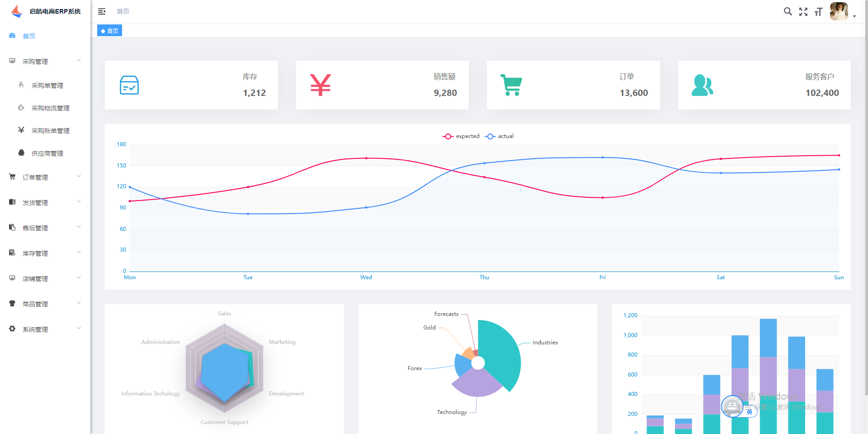Click the Customer Support radar label
868x434 pixels.
click(x=224, y=422)
